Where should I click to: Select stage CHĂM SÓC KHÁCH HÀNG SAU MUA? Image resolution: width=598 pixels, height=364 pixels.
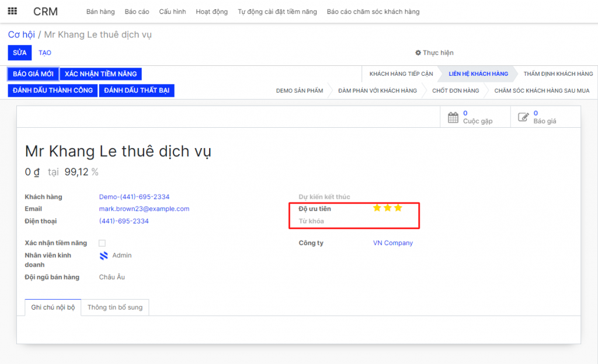[x=542, y=90]
